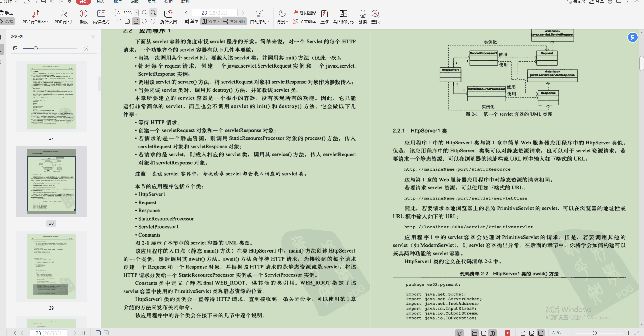Toggle single-page layout icon in status bar
The width and height of the screenshot is (644, 336).
coord(484,333)
